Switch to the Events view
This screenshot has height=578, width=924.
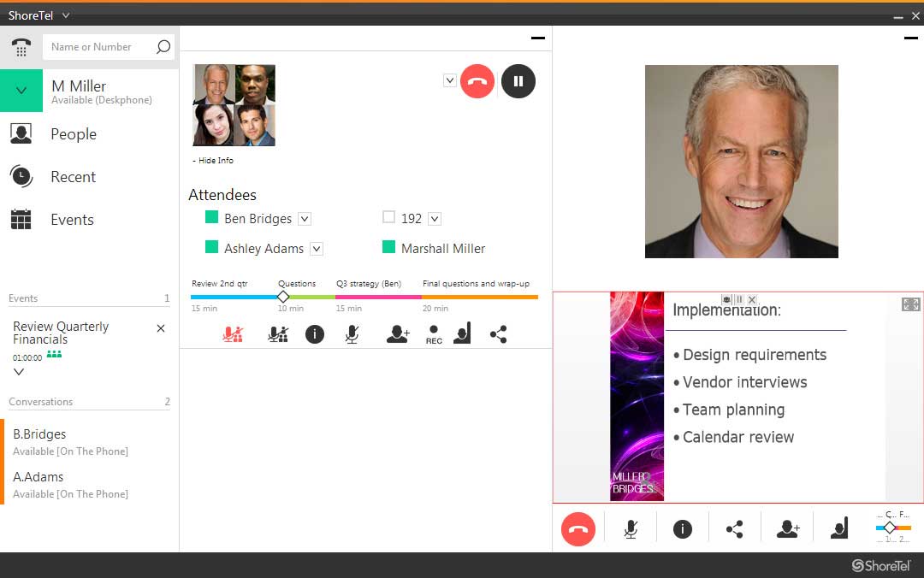[x=72, y=220]
